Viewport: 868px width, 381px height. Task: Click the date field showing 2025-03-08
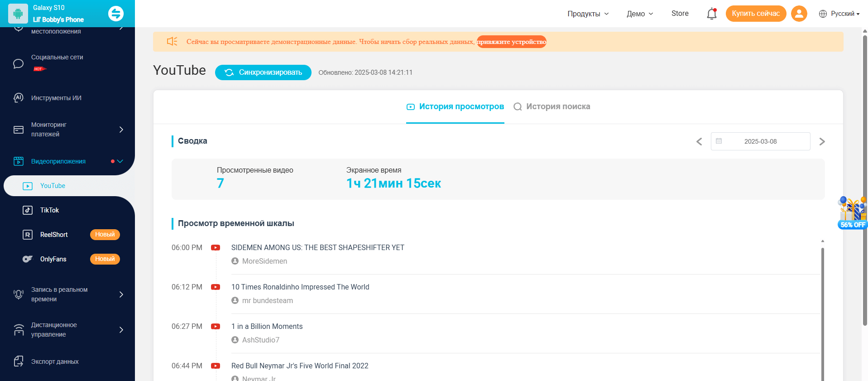pyautogui.click(x=760, y=141)
